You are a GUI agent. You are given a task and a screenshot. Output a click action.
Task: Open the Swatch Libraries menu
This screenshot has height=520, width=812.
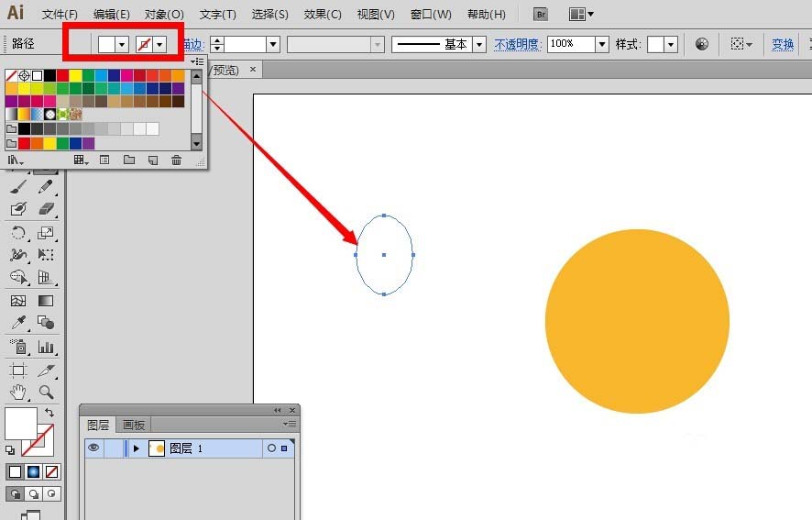point(16,160)
